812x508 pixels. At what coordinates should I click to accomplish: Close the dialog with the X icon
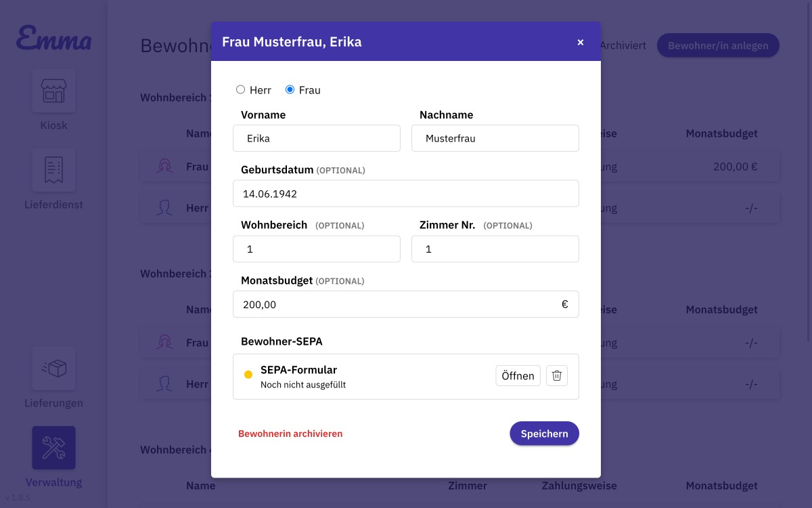coord(580,42)
